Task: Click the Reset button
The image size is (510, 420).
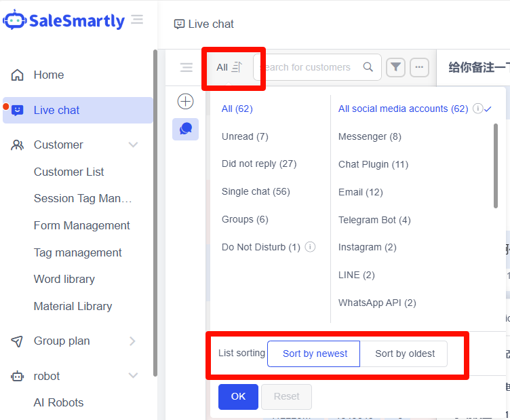Action: point(286,396)
